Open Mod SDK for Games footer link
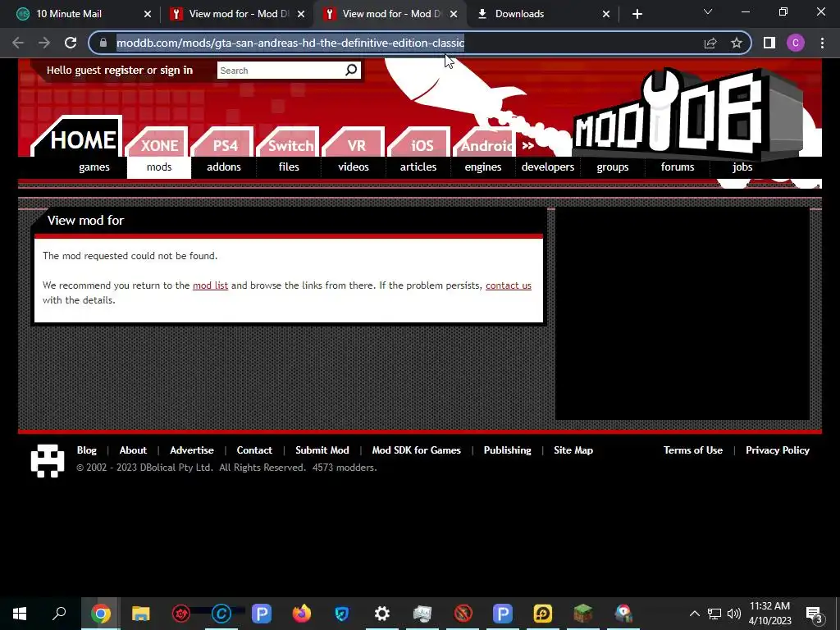This screenshot has height=630, width=840. coord(416,450)
